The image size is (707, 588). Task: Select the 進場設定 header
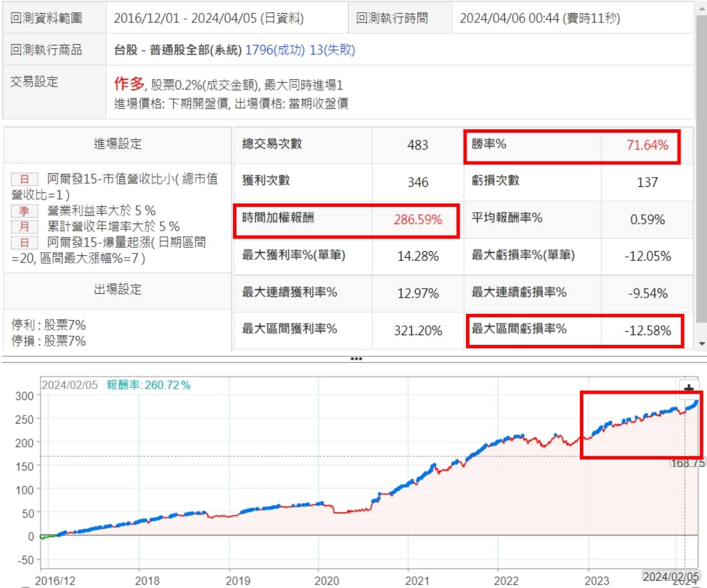point(117,144)
